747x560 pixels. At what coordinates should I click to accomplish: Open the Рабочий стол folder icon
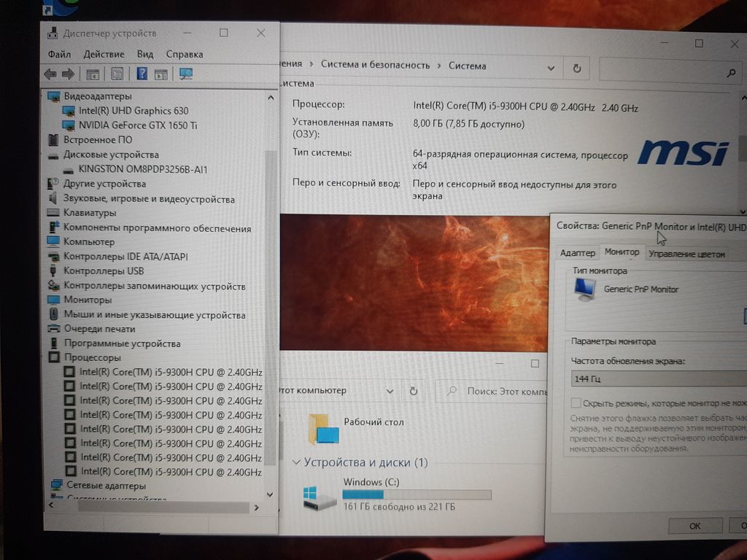pyautogui.click(x=323, y=429)
